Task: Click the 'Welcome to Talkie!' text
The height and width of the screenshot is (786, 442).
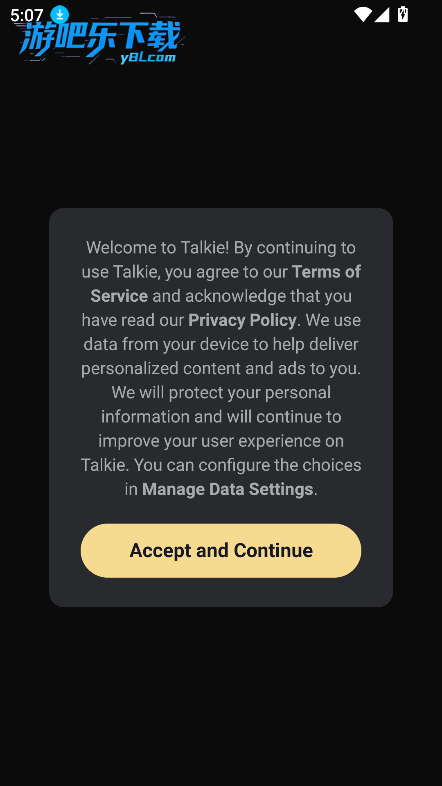Action: pyautogui.click(x=158, y=247)
